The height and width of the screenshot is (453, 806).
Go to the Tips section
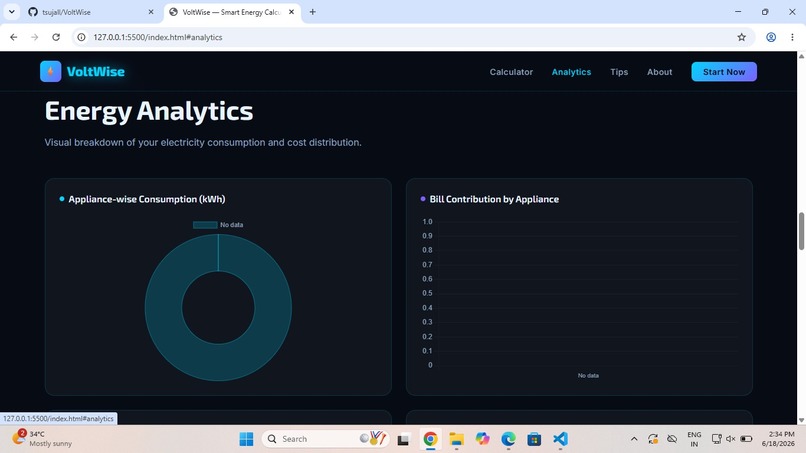coord(619,72)
